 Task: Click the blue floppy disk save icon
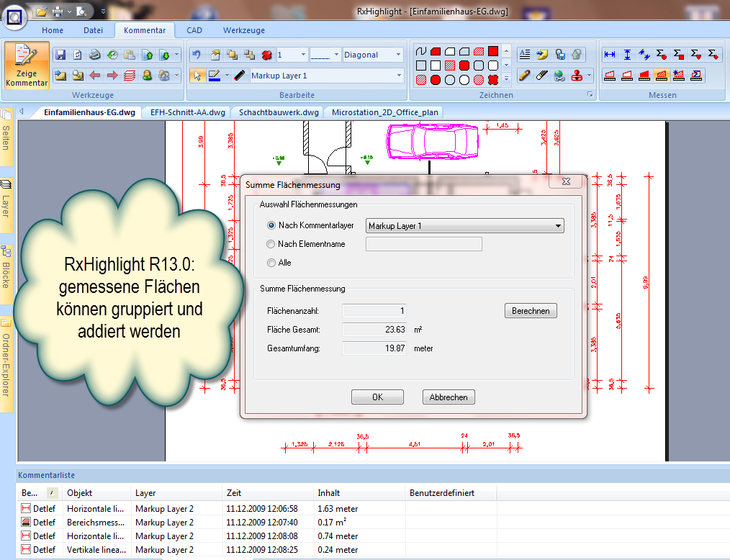pos(60,55)
